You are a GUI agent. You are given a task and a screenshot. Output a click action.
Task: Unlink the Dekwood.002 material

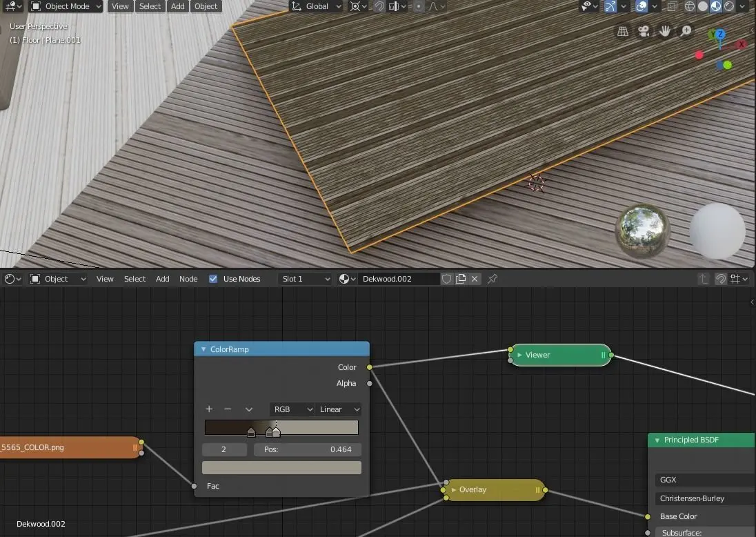pos(475,279)
